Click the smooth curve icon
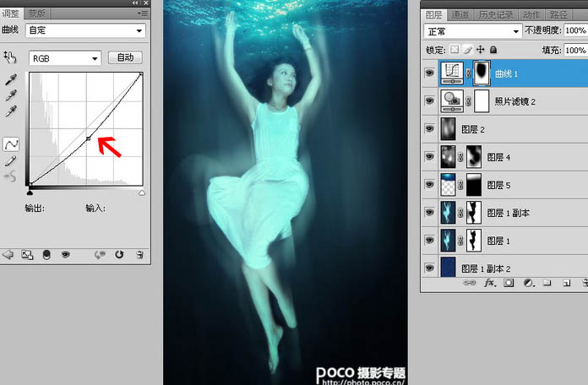Screen dimensions: 588x385 pos(10,176)
